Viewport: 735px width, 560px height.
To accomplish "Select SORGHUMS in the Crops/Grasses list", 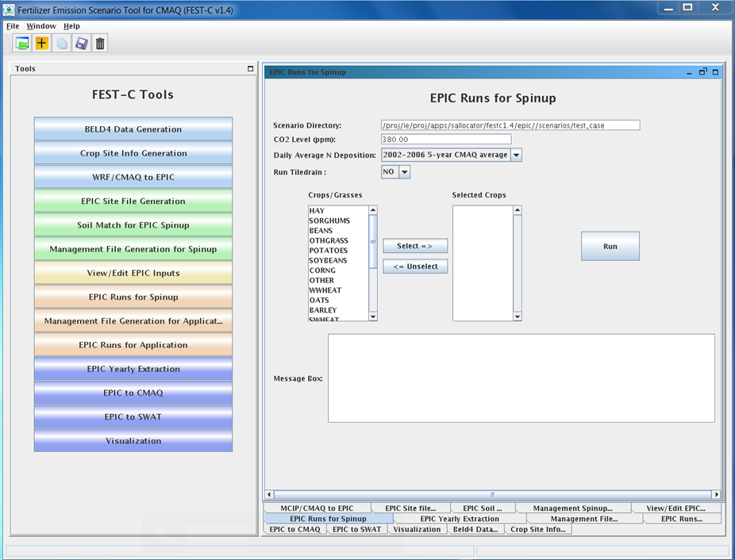I will [x=338, y=221].
